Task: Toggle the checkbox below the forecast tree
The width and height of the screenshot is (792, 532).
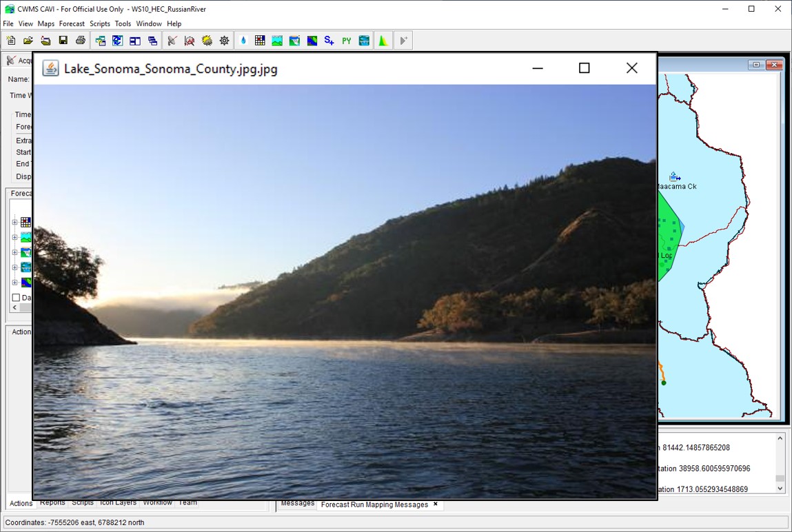Action: pos(16,298)
